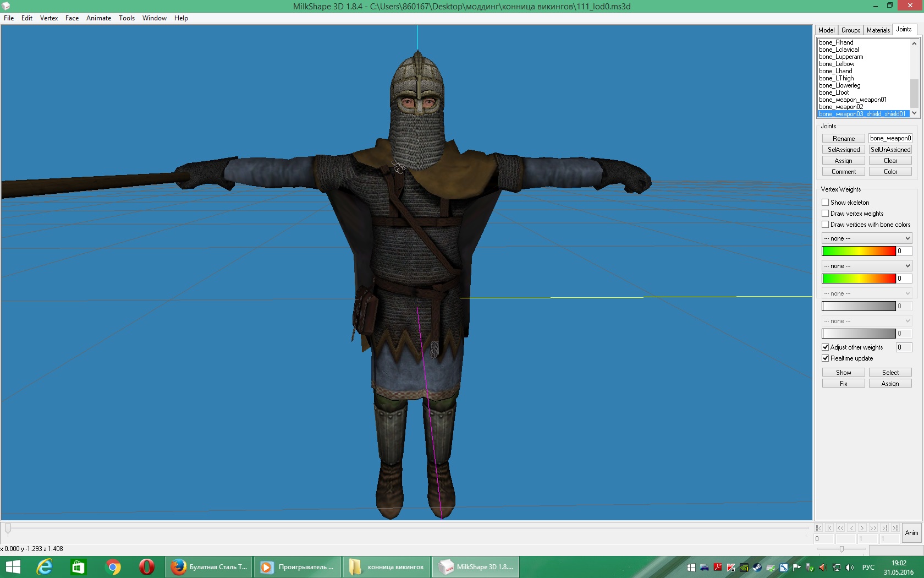
Task: Switch to the Joints tab
Action: [x=904, y=30]
